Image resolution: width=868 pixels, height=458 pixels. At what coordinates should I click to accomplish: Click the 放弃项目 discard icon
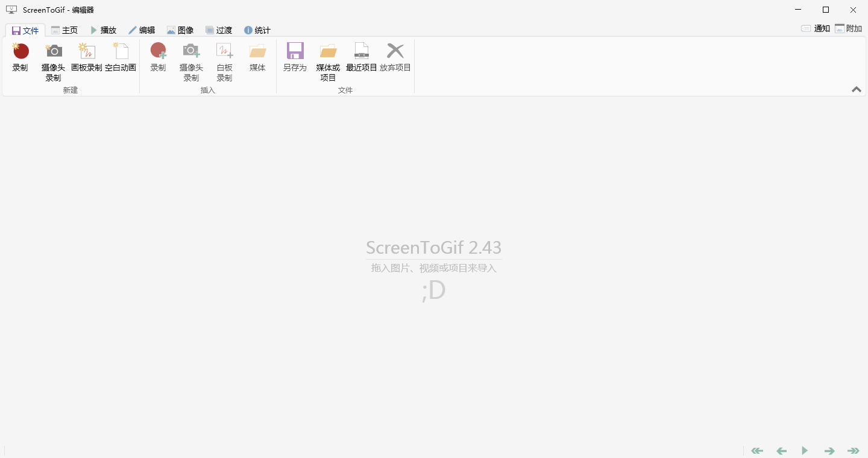point(395,52)
